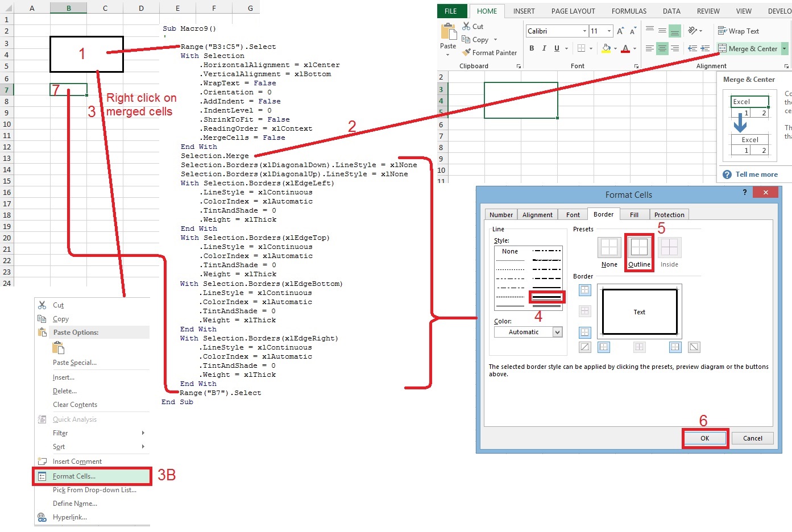Click Cancel in Format Cells dialog
The width and height of the screenshot is (792, 532).
click(x=752, y=438)
